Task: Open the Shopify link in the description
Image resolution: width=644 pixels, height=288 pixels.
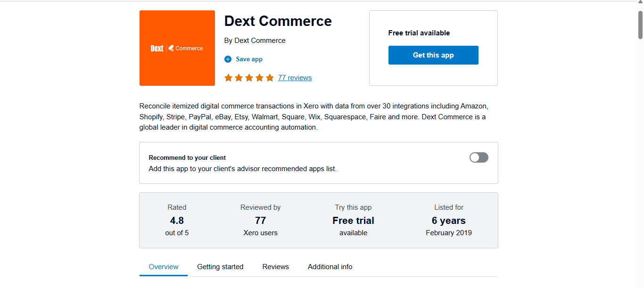Action: tap(151, 116)
